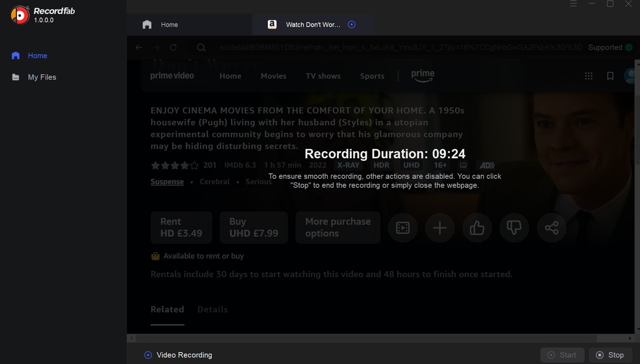Click the vertical scrollbar down arrow

pyautogui.click(x=637, y=328)
